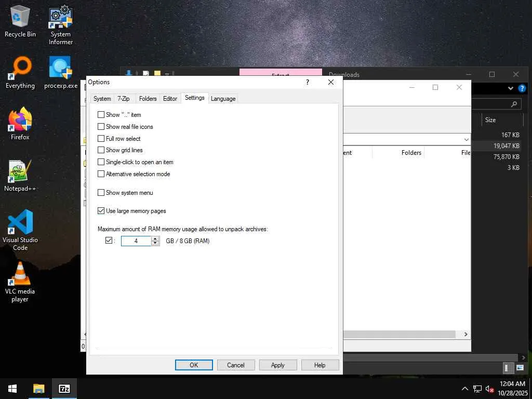
Task: Open Explorer help blue question icon
Action: (522, 88)
